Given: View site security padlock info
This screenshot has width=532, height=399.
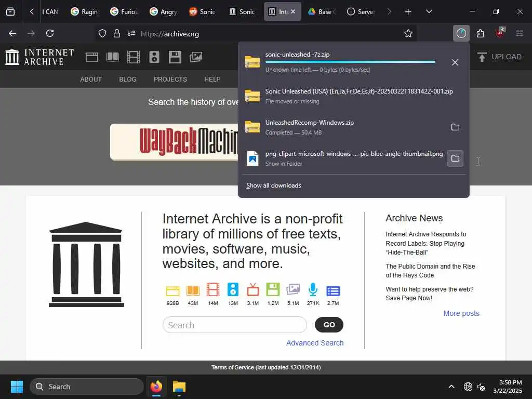Looking at the screenshot, I should tap(117, 33).
